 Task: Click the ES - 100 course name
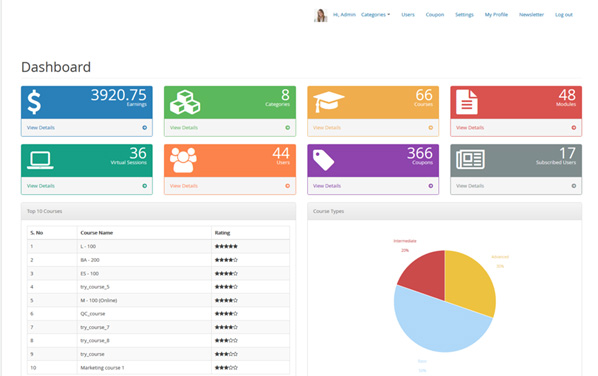(90, 273)
